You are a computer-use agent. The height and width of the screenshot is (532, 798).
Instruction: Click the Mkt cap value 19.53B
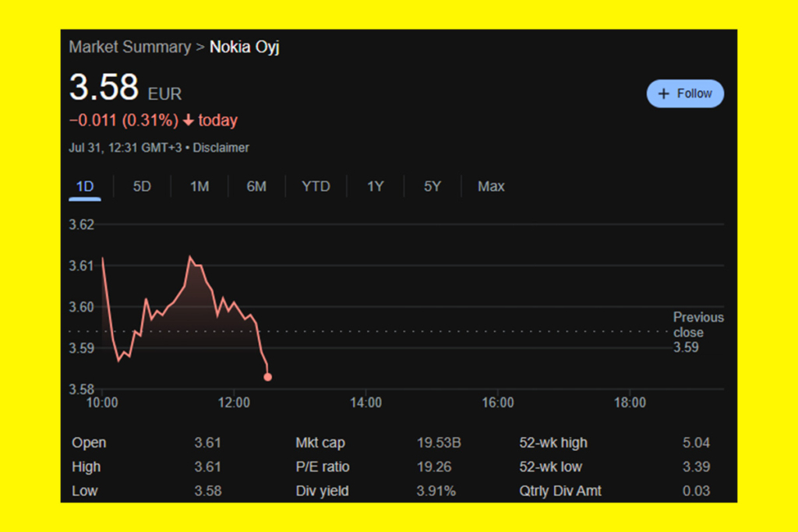(x=439, y=442)
